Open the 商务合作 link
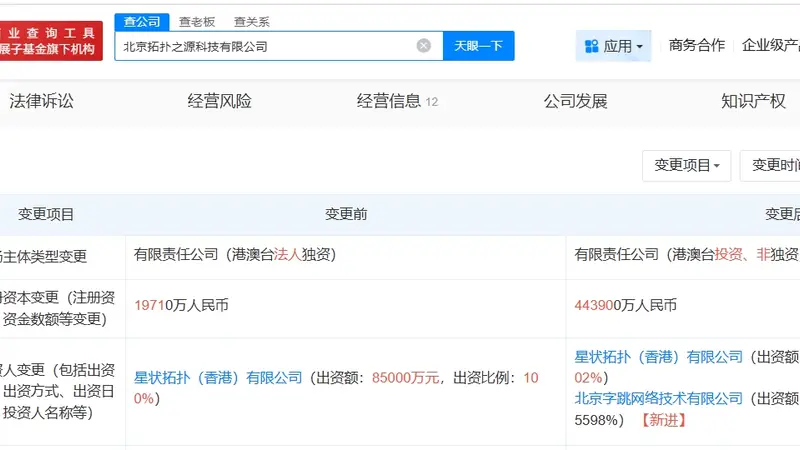The image size is (800, 450). click(x=696, y=45)
